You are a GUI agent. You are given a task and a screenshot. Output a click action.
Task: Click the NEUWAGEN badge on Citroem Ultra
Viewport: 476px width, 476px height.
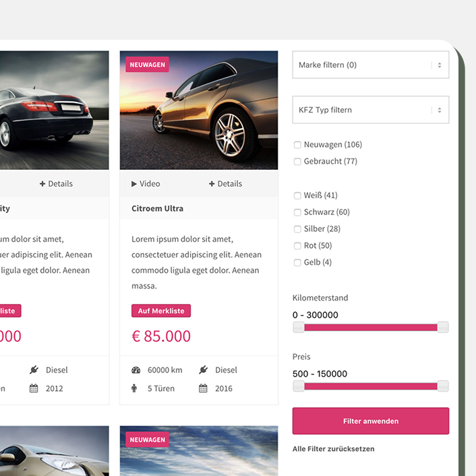pyautogui.click(x=147, y=64)
